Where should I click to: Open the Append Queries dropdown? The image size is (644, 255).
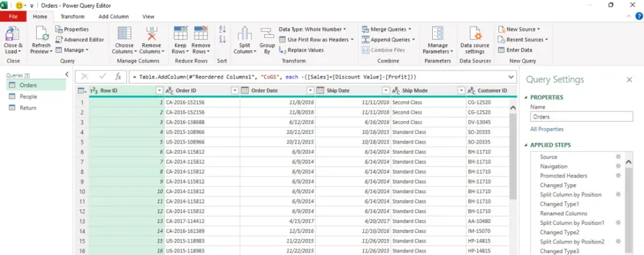tap(388, 39)
